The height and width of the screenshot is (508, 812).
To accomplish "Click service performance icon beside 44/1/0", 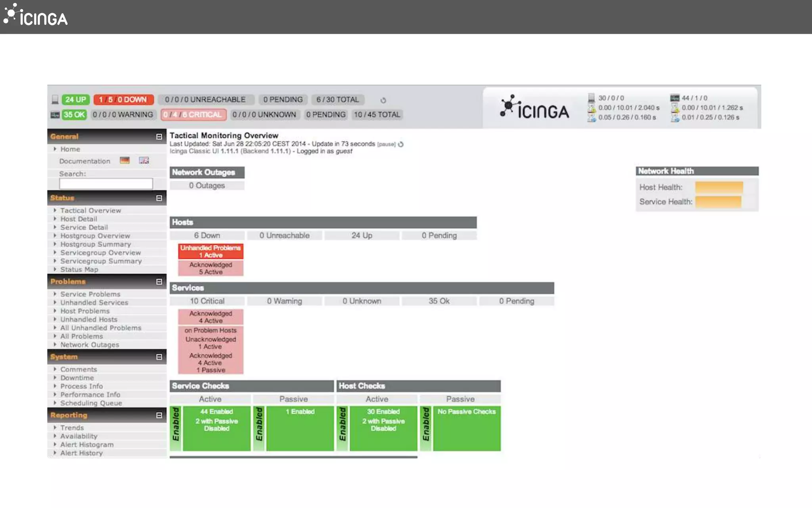I will (674, 98).
